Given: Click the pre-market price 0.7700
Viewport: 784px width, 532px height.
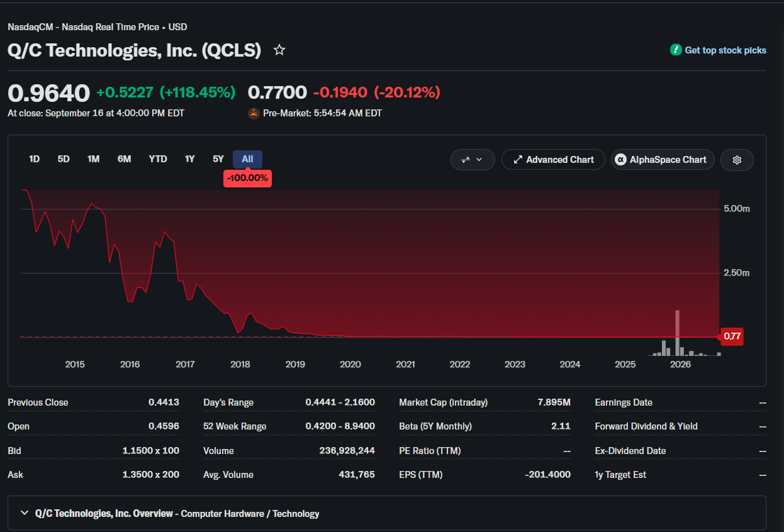Looking at the screenshot, I should pos(277,92).
